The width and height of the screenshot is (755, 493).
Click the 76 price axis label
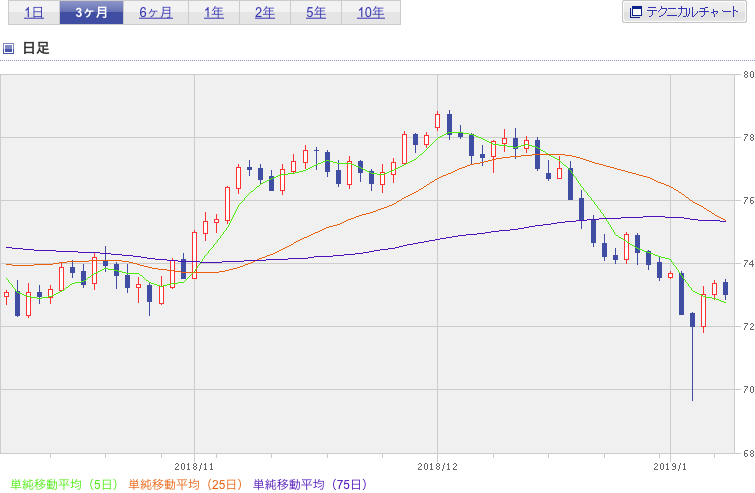tap(749, 201)
